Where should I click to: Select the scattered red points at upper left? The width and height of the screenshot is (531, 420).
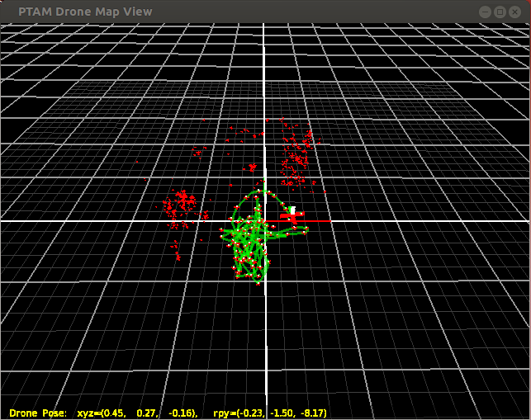point(198,151)
